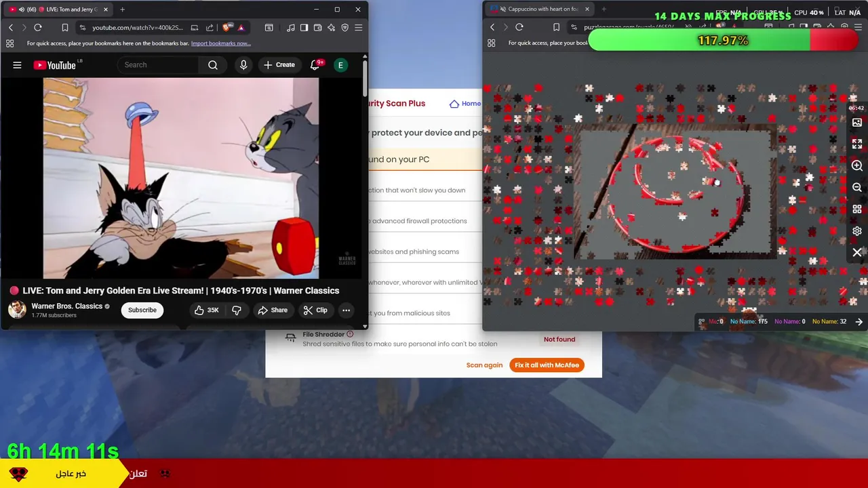Click the youtube.com address bar
This screenshot has width=868, height=488.
[x=138, y=28]
